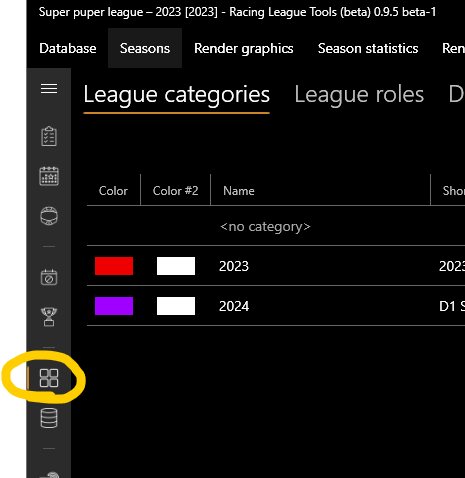Open the calendar with cancel symbol icon
Screen dimensions: 465x478
point(49,277)
